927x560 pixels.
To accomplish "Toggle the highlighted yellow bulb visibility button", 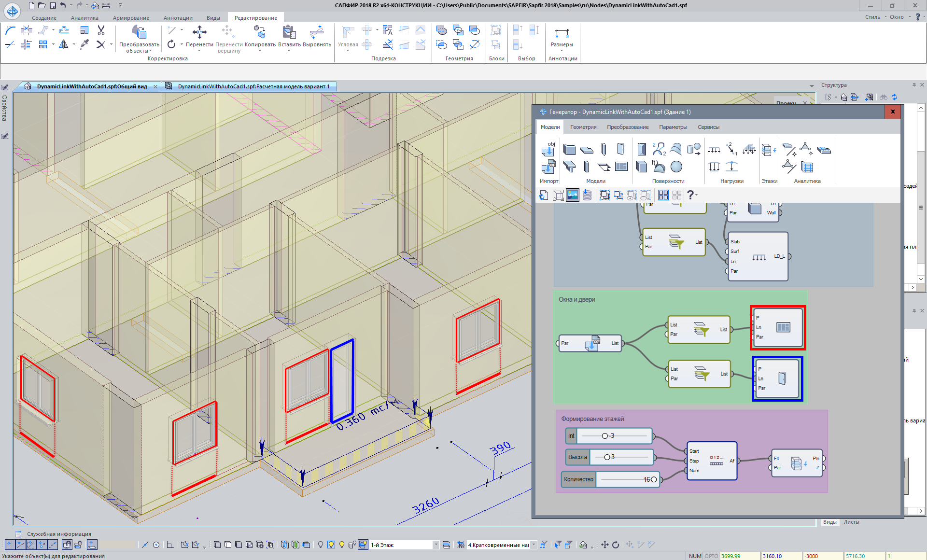I will tap(331, 545).
